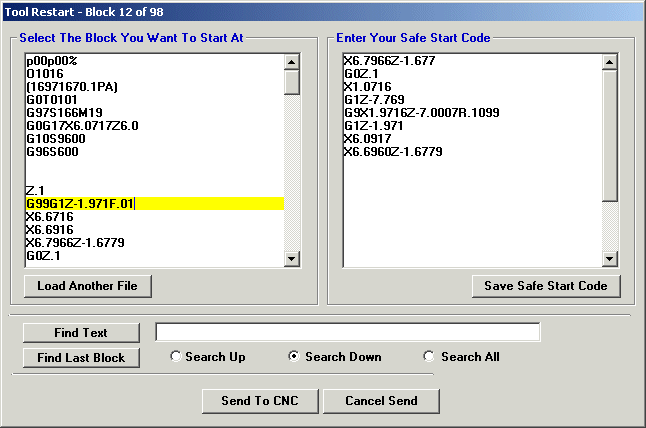Select block line G0T0101
This screenshot has height=428, width=646.
point(51,100)
